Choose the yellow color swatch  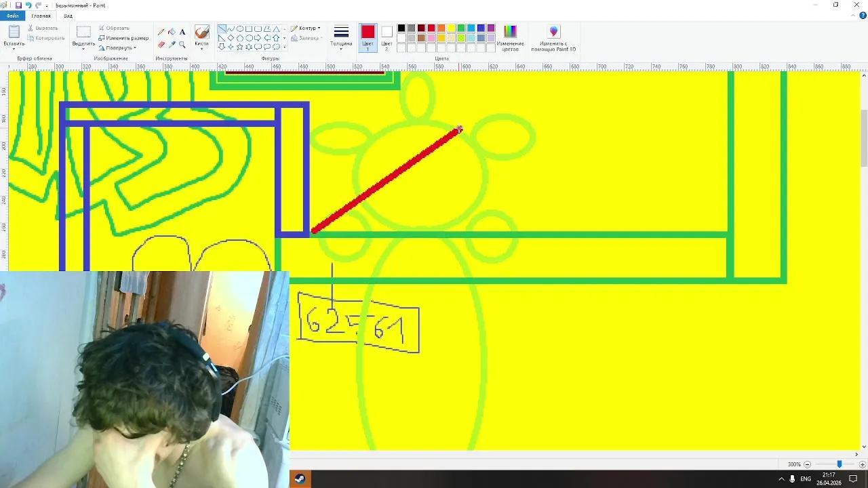451,28
